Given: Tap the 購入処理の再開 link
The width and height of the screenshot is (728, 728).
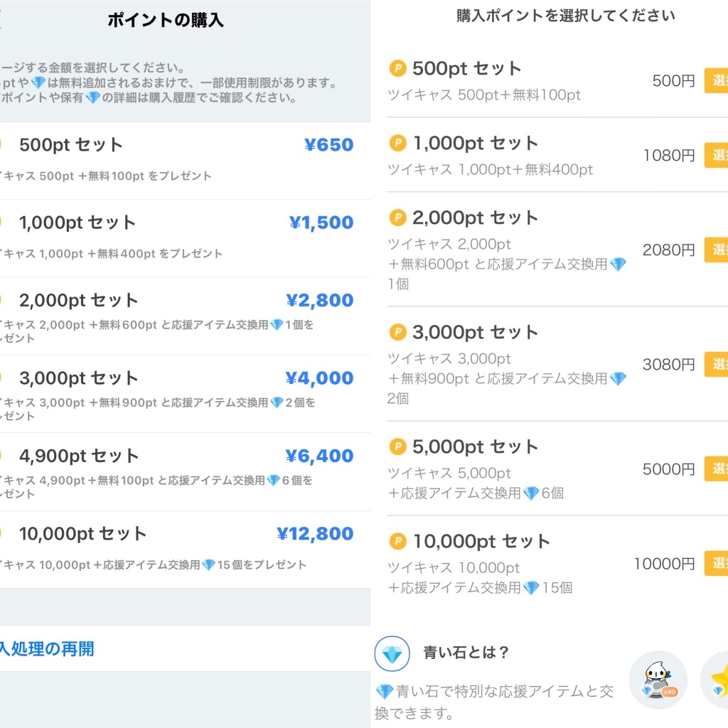Looking at the screenshot, I should point(46,648).
